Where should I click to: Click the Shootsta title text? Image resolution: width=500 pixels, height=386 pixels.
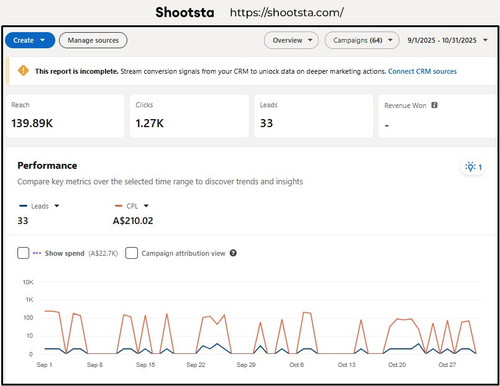pos(185,13)
